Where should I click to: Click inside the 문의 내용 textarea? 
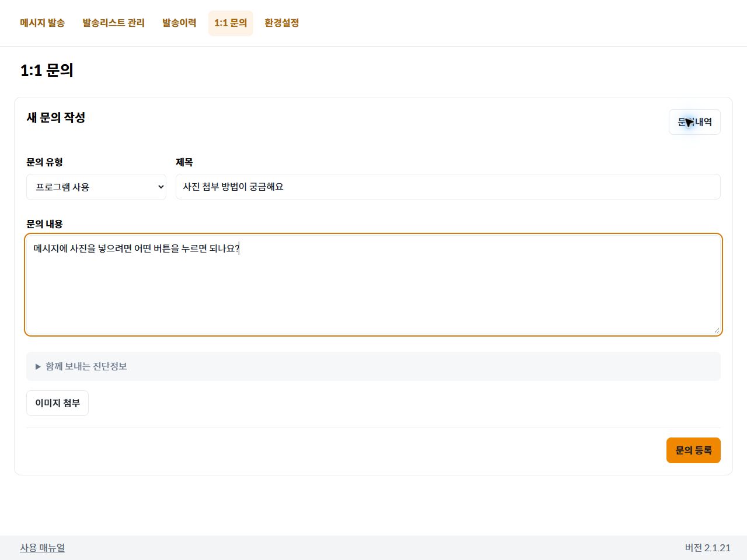373,285
